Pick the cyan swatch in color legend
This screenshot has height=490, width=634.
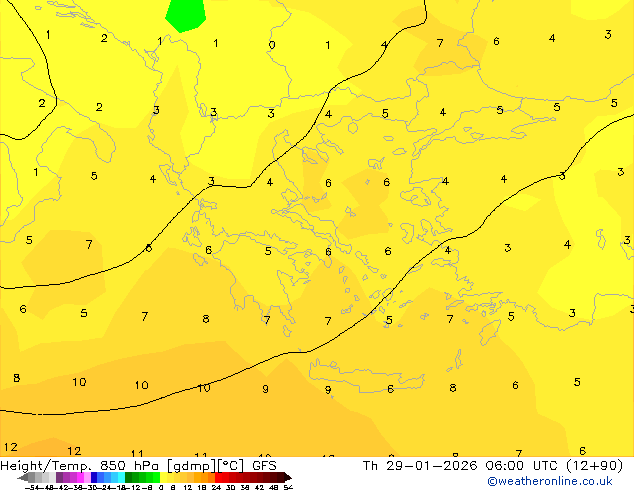tap(121, 477)
